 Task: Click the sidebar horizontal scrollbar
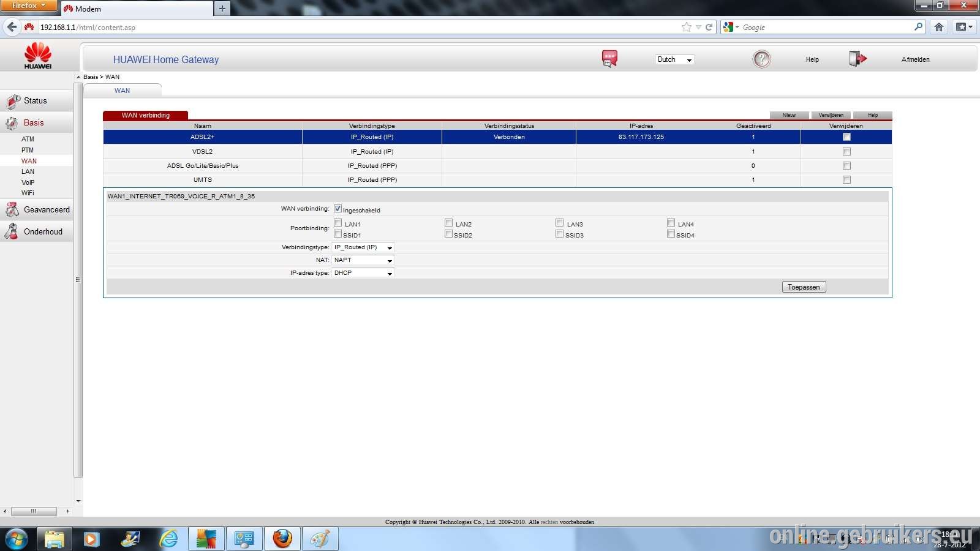[x=34, y=511]
